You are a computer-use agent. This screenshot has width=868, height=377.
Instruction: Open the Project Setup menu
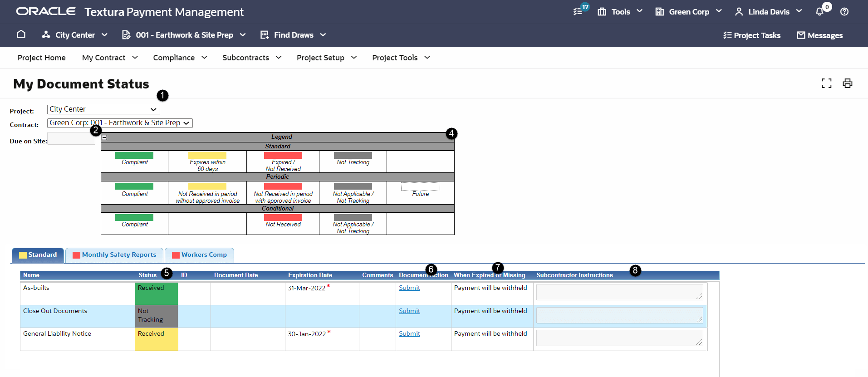coord(327,58)
